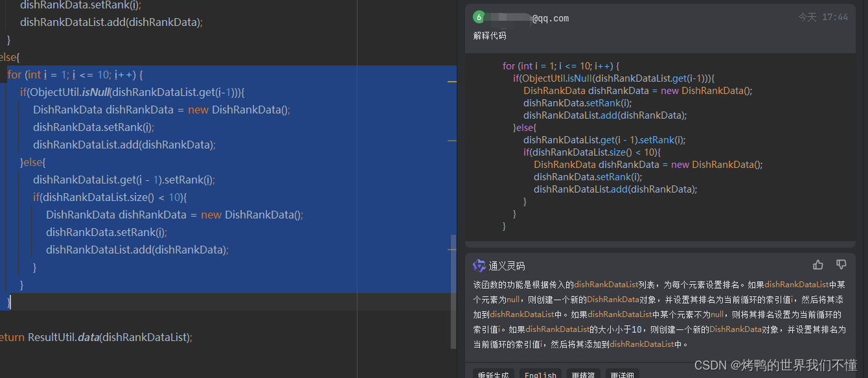Click the for-loop line in the chat code block
Viewport: 868px width, 378px height.
pyautogui.click(x=561, y=66)
